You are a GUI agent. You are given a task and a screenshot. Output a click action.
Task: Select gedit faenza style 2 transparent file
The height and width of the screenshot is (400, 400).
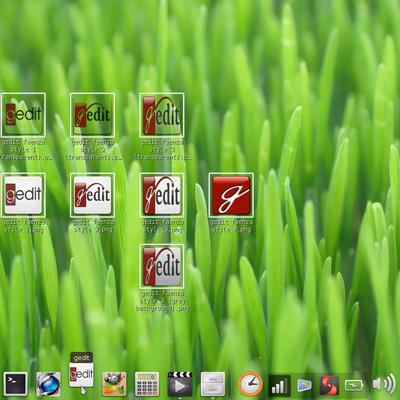click(x=92, y=115)
